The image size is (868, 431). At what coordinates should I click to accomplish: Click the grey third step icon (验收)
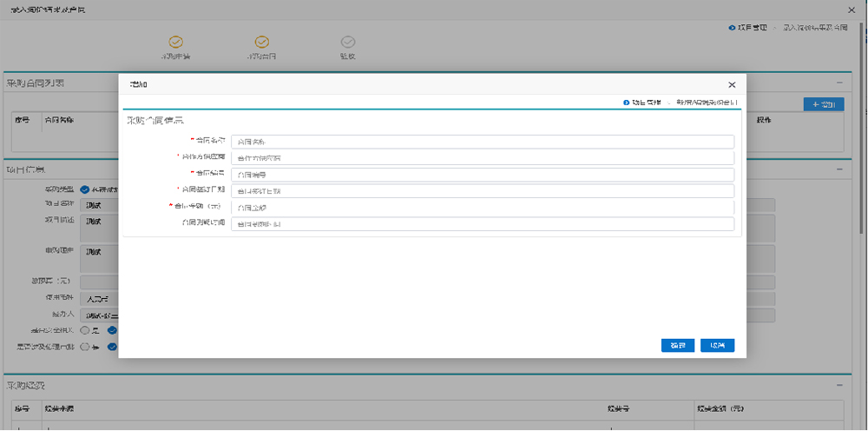[347, 42]
